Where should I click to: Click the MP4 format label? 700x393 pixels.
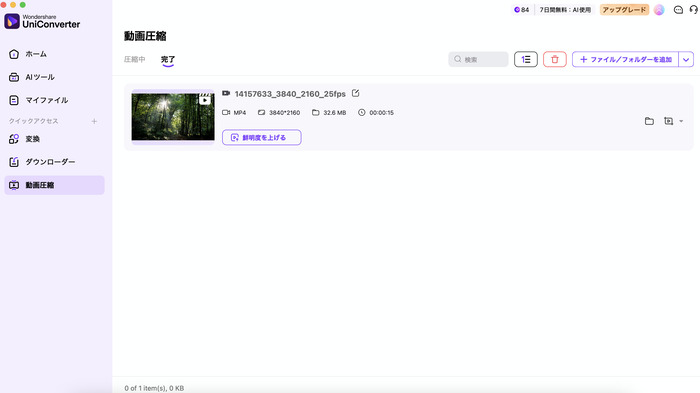[240, 113]
